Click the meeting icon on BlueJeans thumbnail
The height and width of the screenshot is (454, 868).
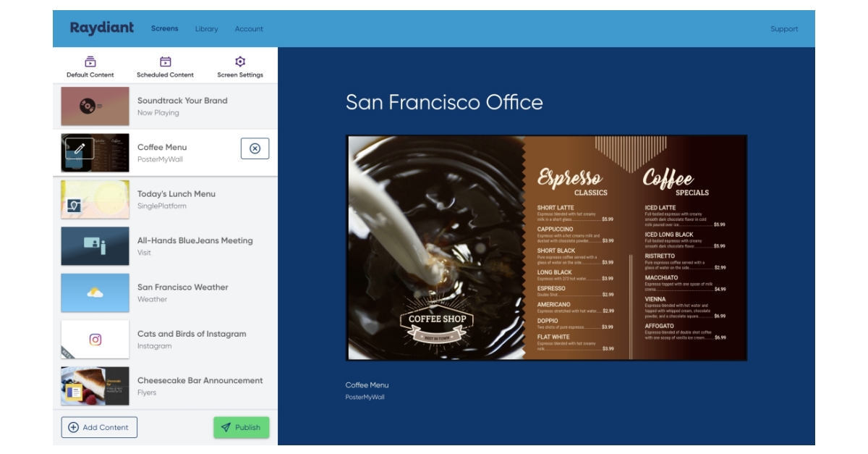(x=95, y=246)
